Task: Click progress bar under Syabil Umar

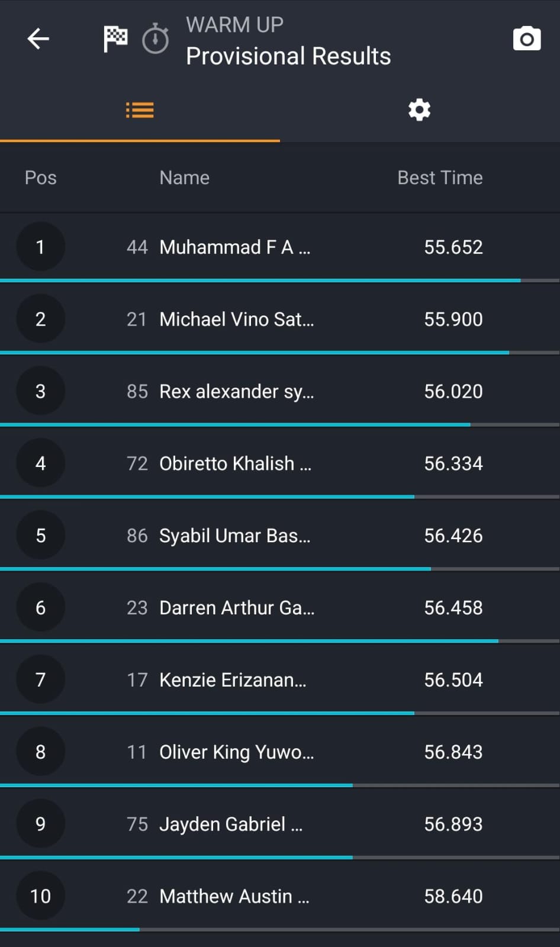Action: (x=216, y=569)
